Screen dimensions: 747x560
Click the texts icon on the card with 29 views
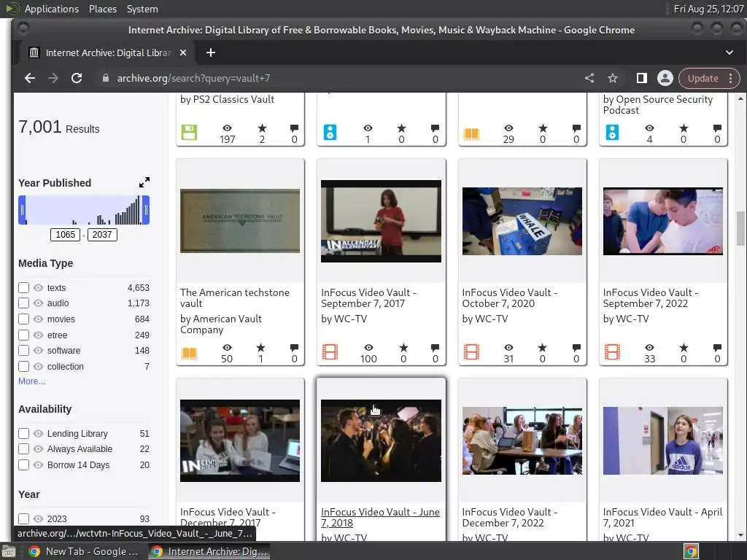pos(471,133)
